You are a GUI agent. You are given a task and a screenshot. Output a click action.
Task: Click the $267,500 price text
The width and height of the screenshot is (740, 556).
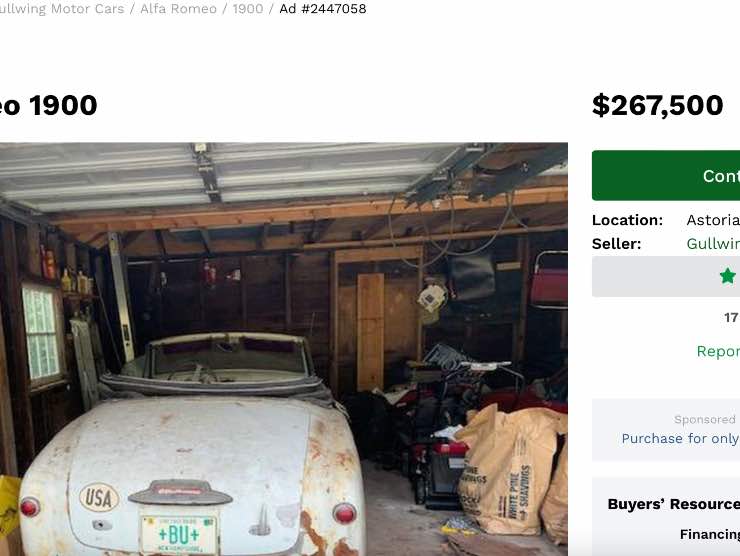point(657,105)
